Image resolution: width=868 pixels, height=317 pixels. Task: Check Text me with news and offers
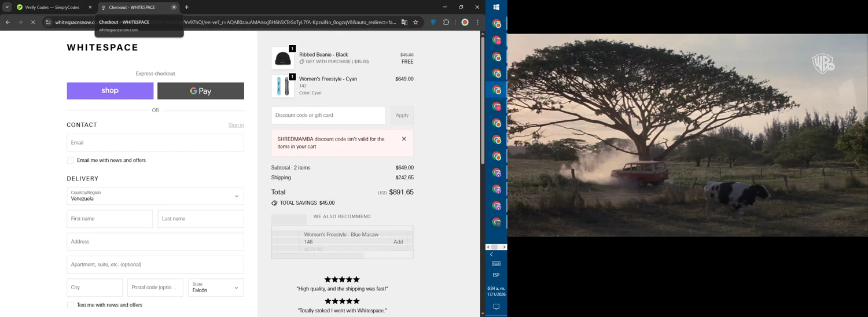[71, 305]
